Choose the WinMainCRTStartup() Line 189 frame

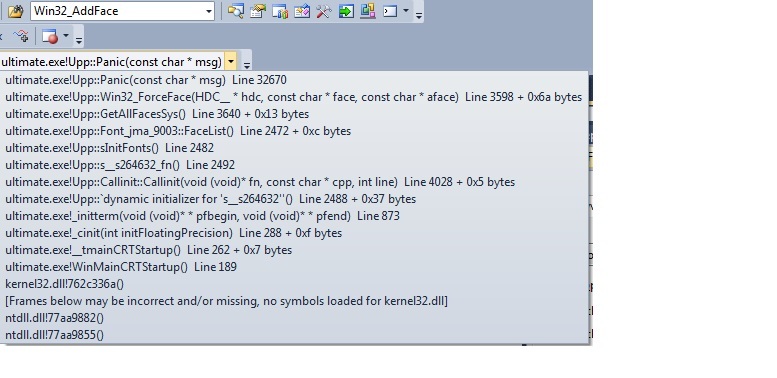coord(121,267)
